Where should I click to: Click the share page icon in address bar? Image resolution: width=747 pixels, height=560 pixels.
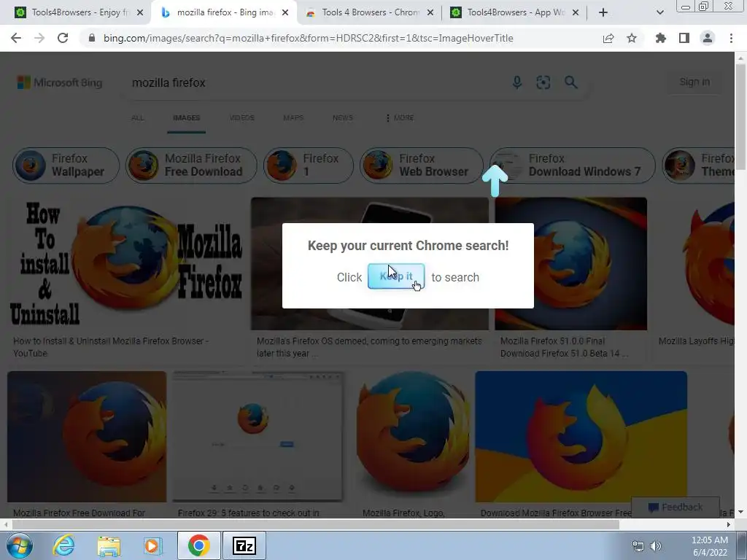point(608,38)
